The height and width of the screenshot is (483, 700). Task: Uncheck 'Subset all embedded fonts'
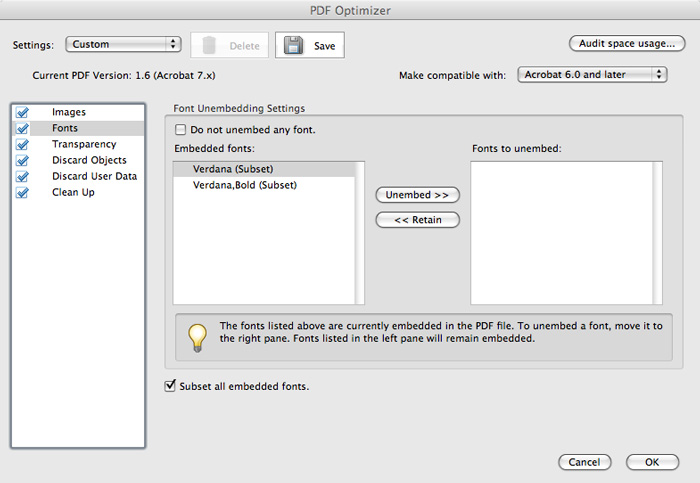coord(169,385)
